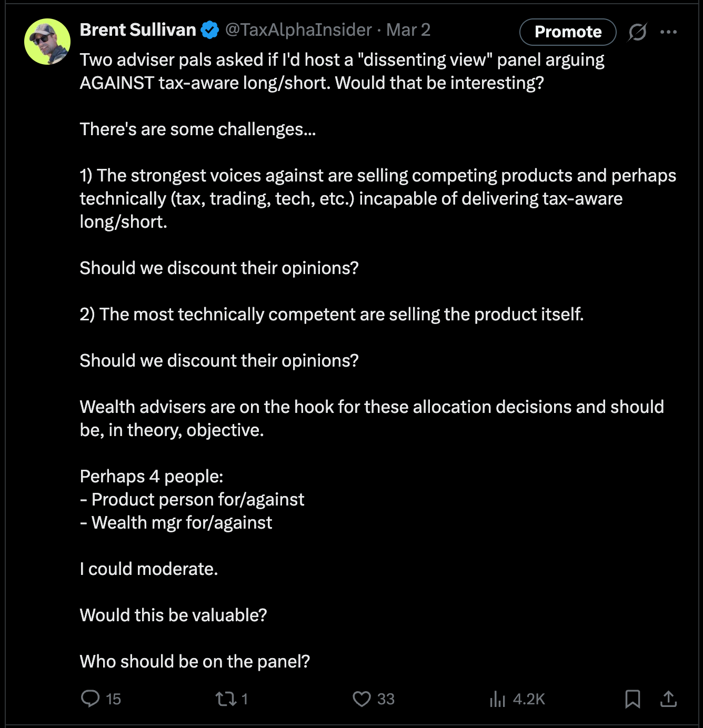Click the 4.2K views count
The image size is (703, 728).
(x=529, y=699)
